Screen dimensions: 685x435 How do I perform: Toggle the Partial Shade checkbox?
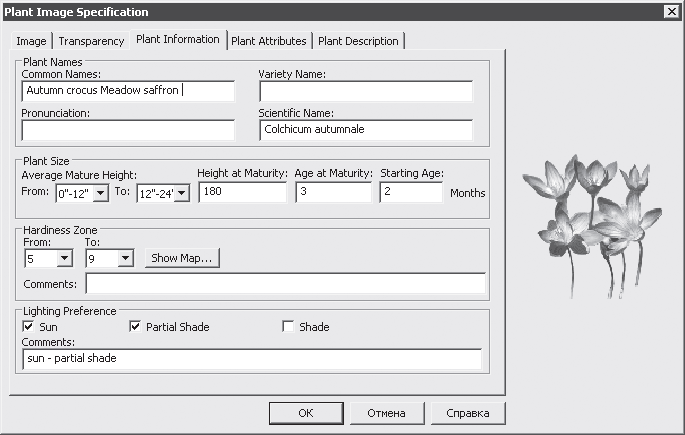(135, 327)
